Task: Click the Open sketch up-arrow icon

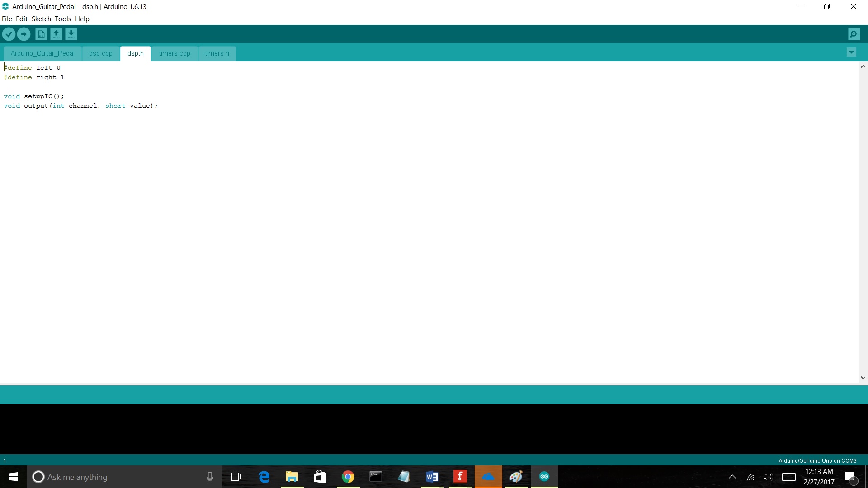Action: coord(56,34)
